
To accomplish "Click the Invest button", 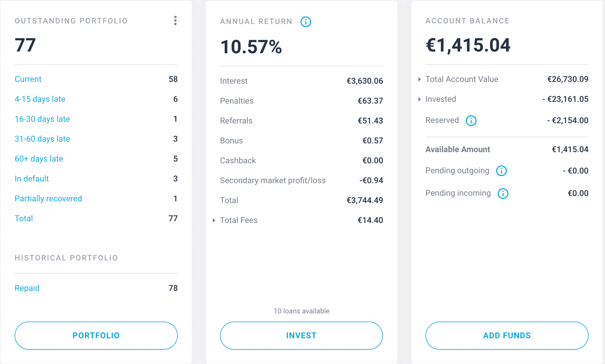I will point(301,336).
